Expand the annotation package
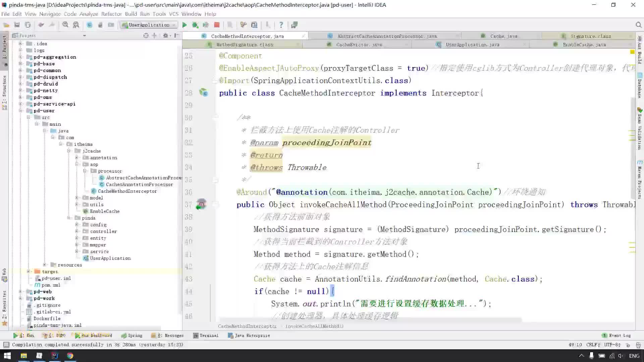The height and width of the screenshot is (362, 644). tap(77, 158)
